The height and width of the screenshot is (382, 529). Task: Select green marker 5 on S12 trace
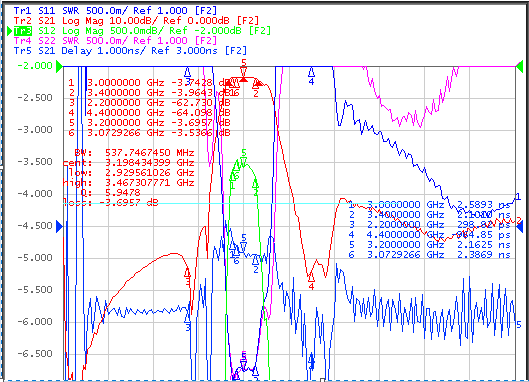244,157
